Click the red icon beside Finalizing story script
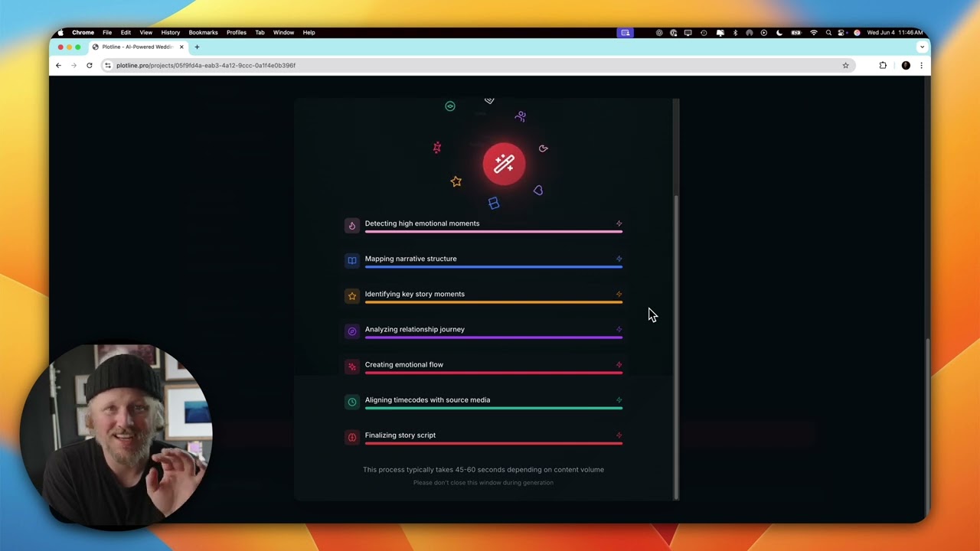The width and height of the screenshot is (980, 551). pos(352,437)
